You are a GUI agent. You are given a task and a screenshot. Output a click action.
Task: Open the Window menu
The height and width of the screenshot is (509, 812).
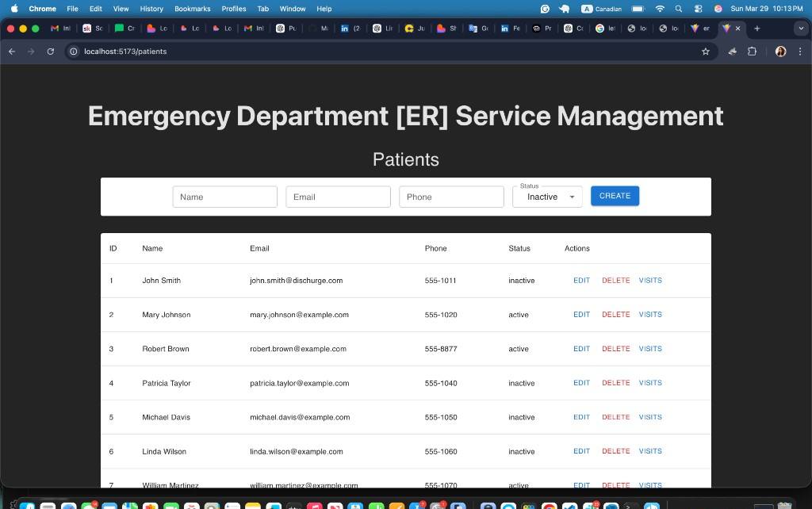tap(293, 9)
